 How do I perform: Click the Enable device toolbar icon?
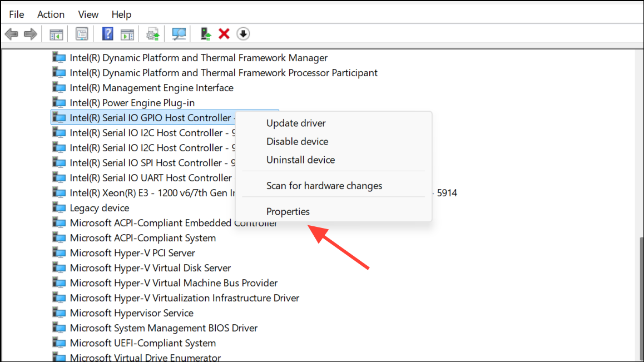point(205,34)
